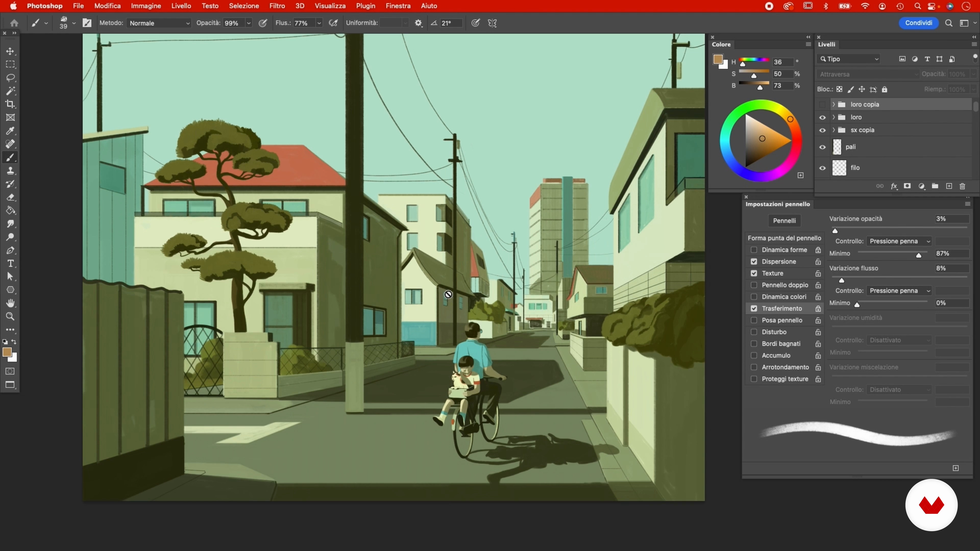Hide the filo layer
Viewport: 980px width, 551px height.
[823, 168]
